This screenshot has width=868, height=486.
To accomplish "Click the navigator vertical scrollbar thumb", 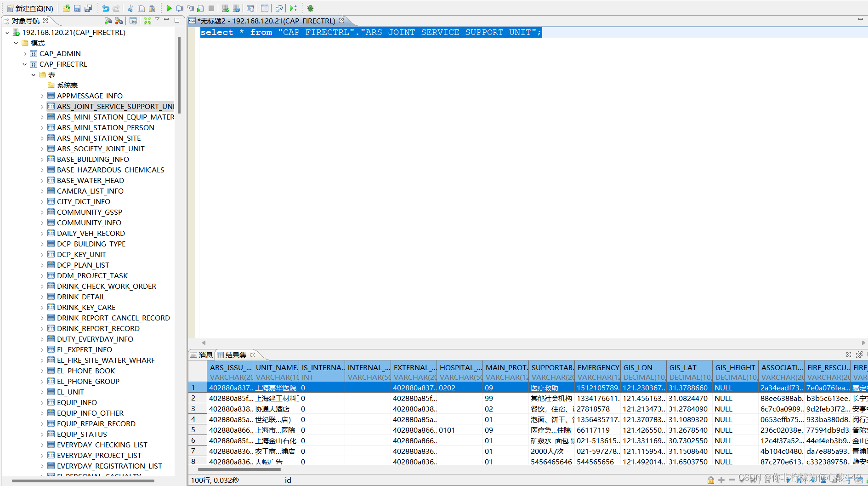I will tap(179, 74).
